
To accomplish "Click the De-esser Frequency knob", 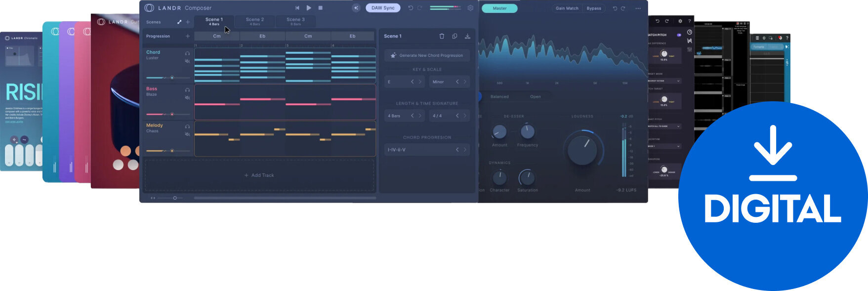I will 528,131.
